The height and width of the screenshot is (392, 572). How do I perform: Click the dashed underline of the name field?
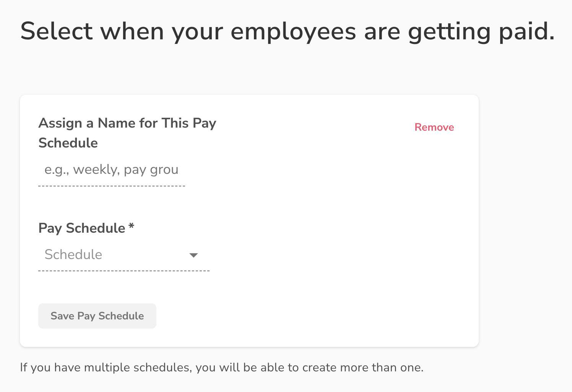point(112,186)
